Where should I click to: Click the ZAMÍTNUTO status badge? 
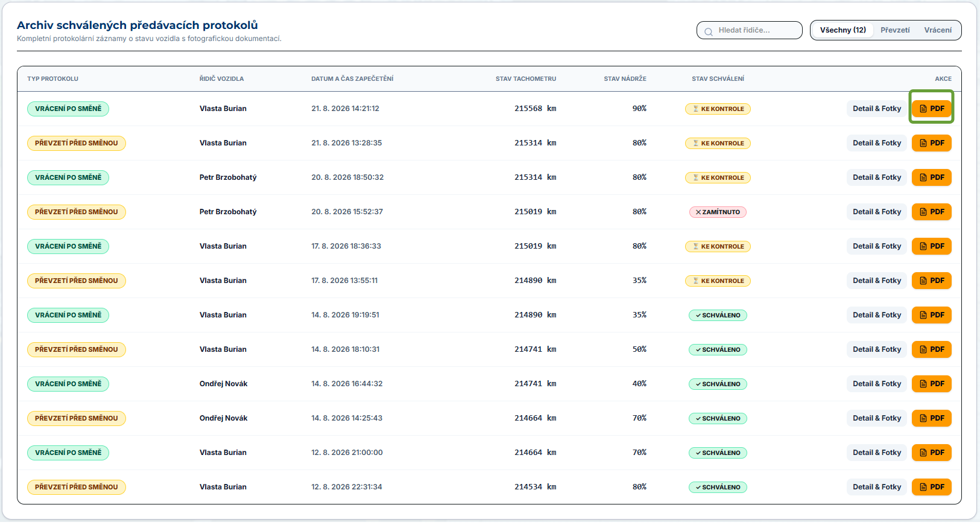pos(718,212)
